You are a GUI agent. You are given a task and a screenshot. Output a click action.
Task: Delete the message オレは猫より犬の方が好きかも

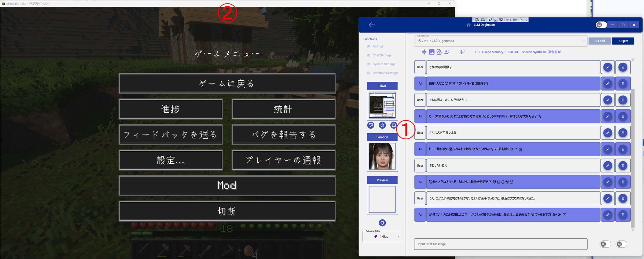(x=623, y=100)
